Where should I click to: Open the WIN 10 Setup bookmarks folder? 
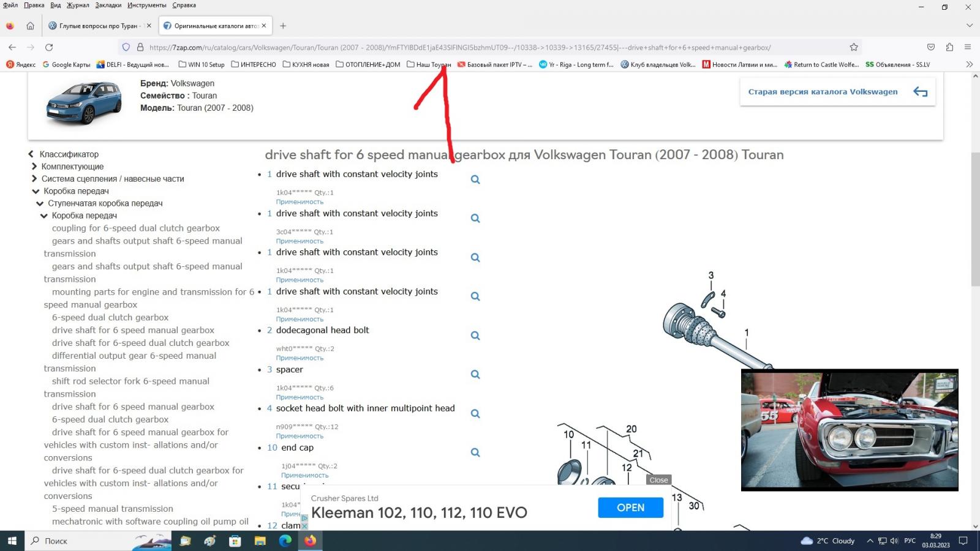click(202, 64)
